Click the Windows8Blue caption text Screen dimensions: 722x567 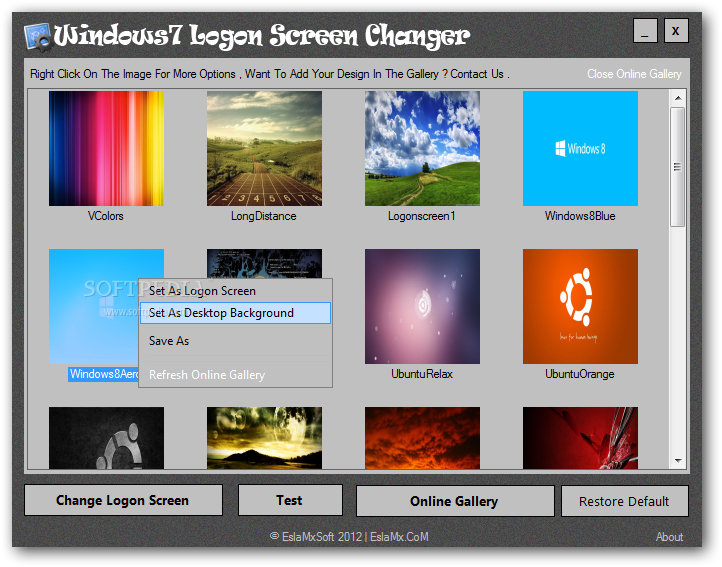point(580,216)
